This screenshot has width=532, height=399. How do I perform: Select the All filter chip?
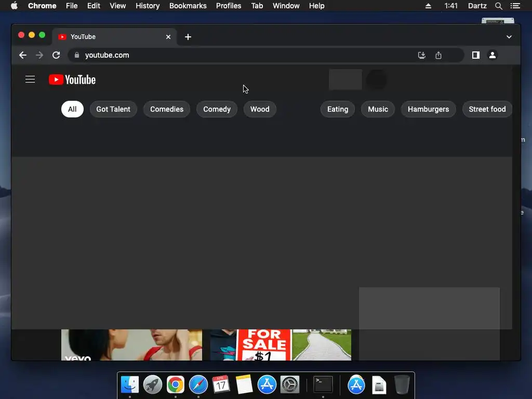coord(72,109)
